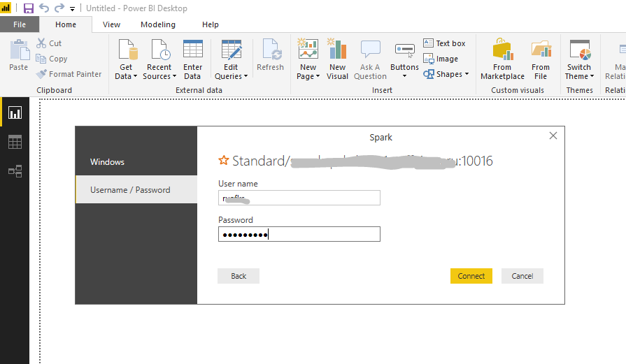Click the Save icon in title bar
Screen dimensions: 626x364
(x=29, y=8)
